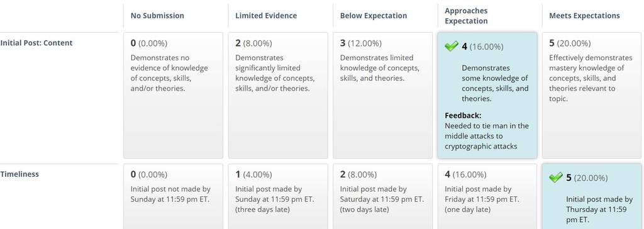Choose Timeliness 1 (4.00%) three days late
644x229 pixels.
coord(278,196)
